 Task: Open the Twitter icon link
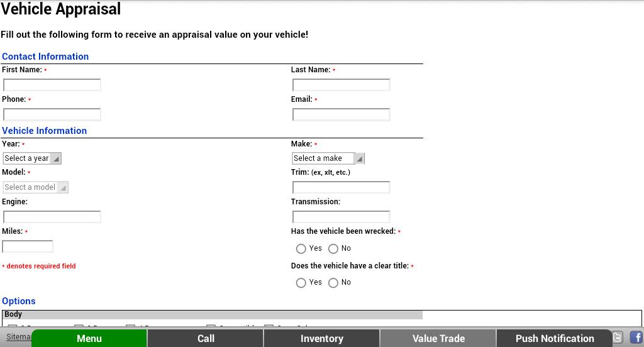pyautogui.click(x=618, y=338)
